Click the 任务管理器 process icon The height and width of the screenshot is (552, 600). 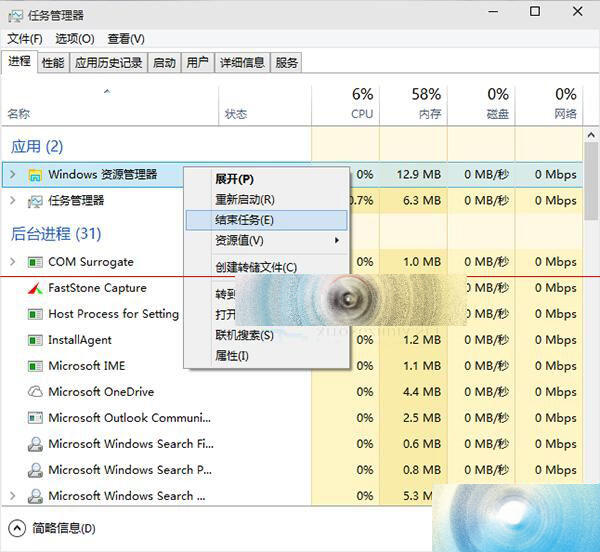coord(35,201)
